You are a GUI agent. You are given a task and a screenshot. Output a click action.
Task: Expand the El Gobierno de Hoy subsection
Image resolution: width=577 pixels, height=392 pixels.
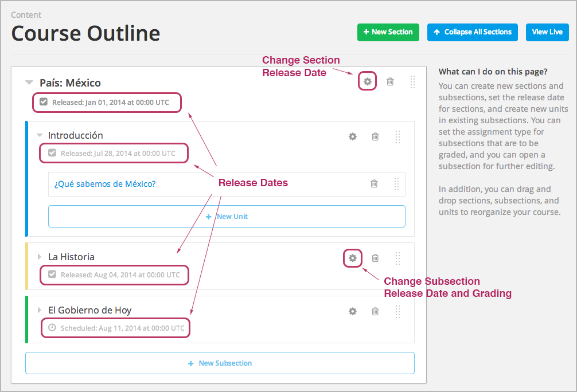(40, 310)
